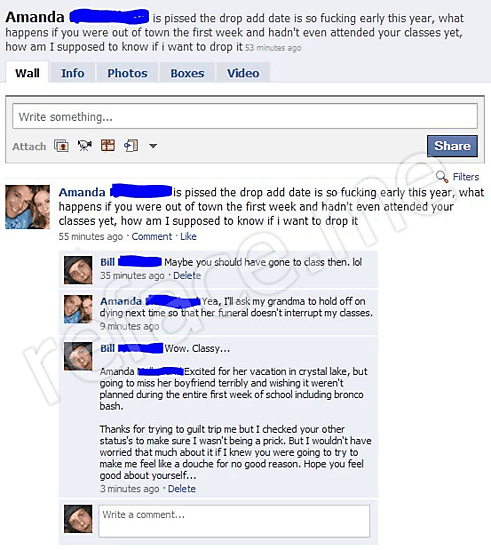Viewport: 491px width, 550px height.
Task: Open the Photos tab
Action: pos(127,73)
